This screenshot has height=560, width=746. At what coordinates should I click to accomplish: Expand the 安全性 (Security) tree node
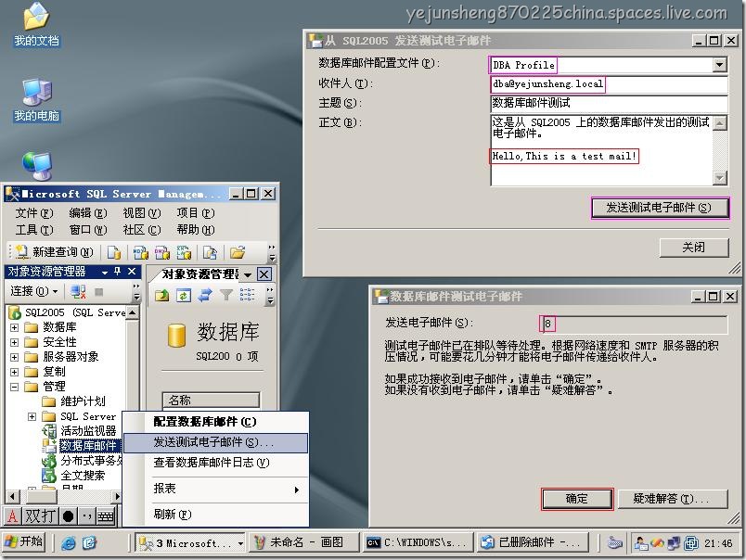[x=14, y=342]
